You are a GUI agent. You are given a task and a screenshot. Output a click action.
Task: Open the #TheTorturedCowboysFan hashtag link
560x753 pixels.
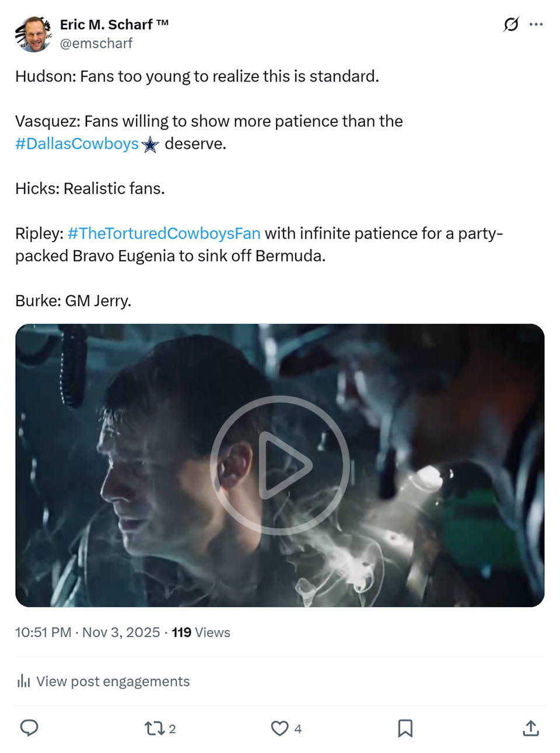(x=164, y=233)
